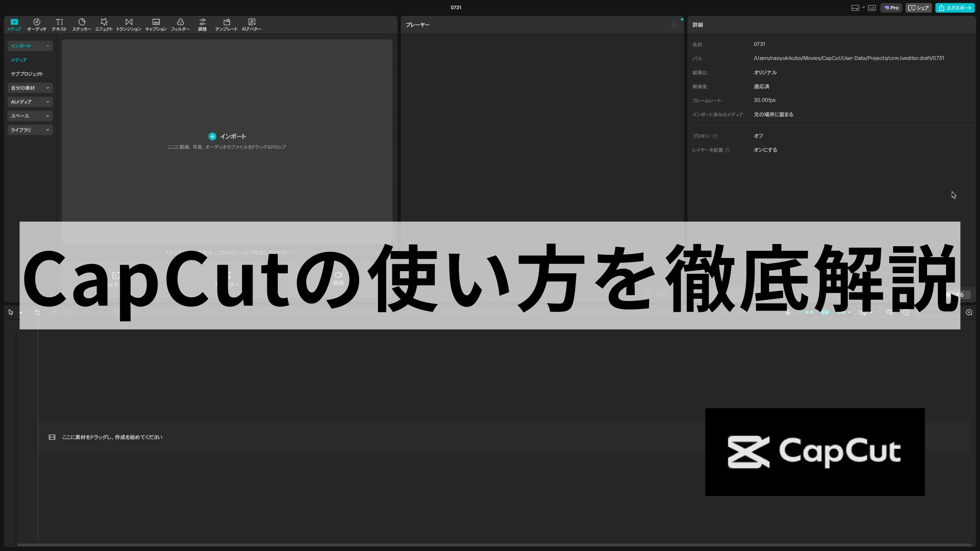Click the timeline zoom-in magnifier icon
Screen dimensions: 980x551
point(969,312)
